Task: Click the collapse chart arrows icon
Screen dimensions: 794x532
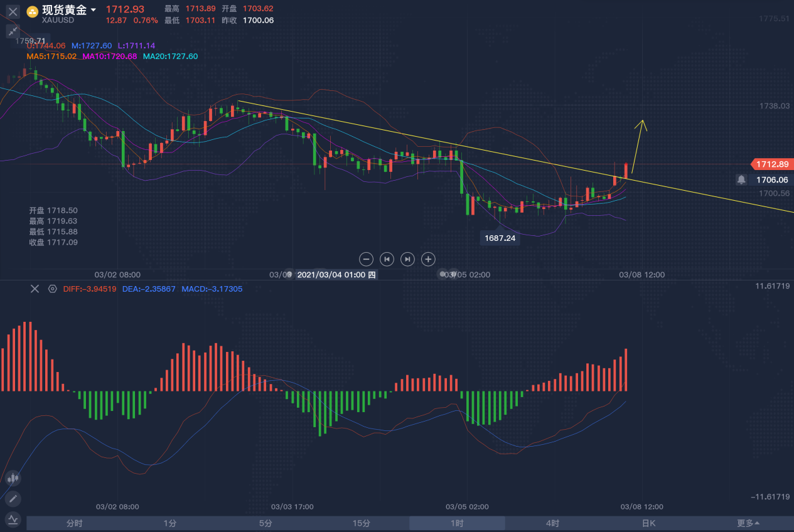Action: pyautogui.click(x=13, y=32)
